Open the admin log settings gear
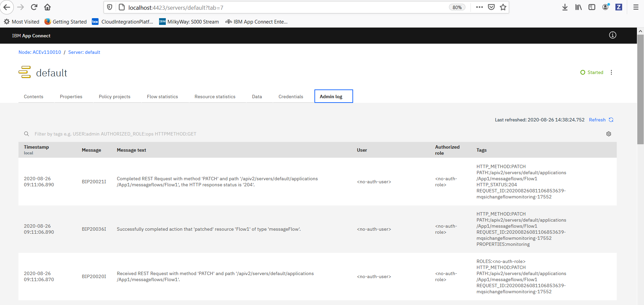 [609, 134]
